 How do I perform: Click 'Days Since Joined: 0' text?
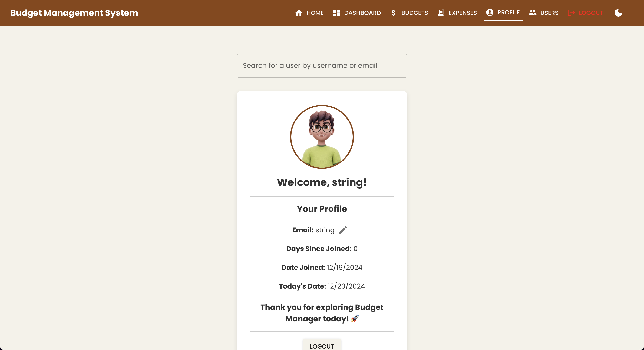(322, 249)
